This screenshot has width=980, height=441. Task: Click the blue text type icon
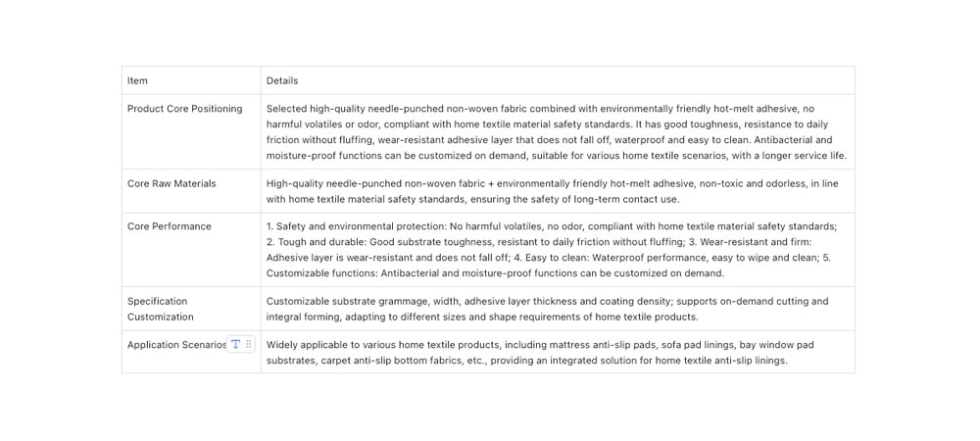235,344
